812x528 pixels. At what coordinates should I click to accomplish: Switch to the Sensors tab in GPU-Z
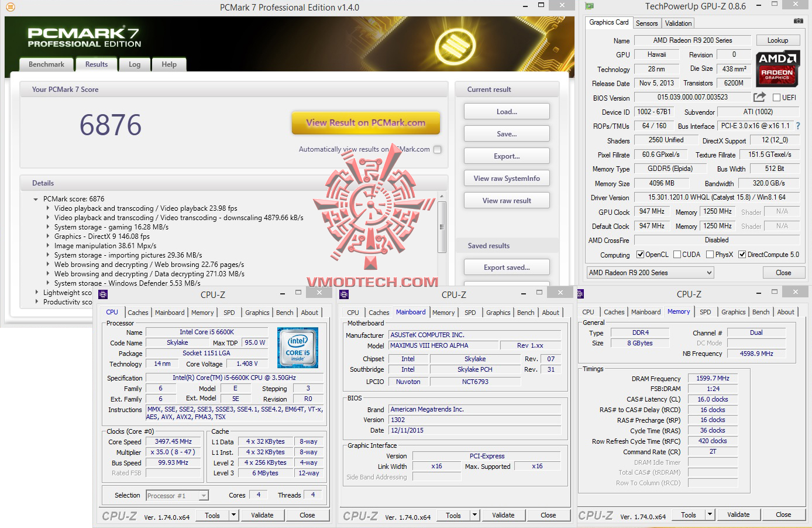(647, 23)
